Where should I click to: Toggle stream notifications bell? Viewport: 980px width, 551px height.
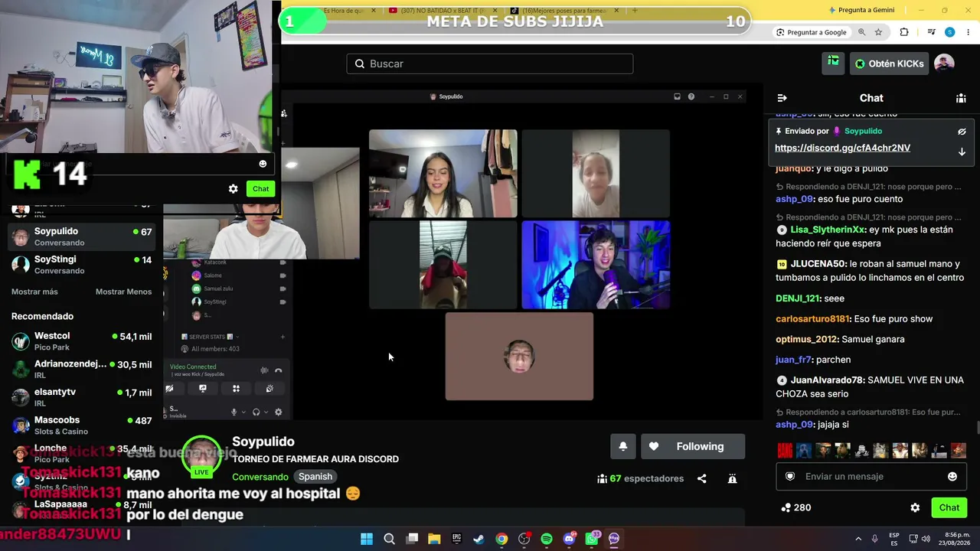(x=623, y=447)
